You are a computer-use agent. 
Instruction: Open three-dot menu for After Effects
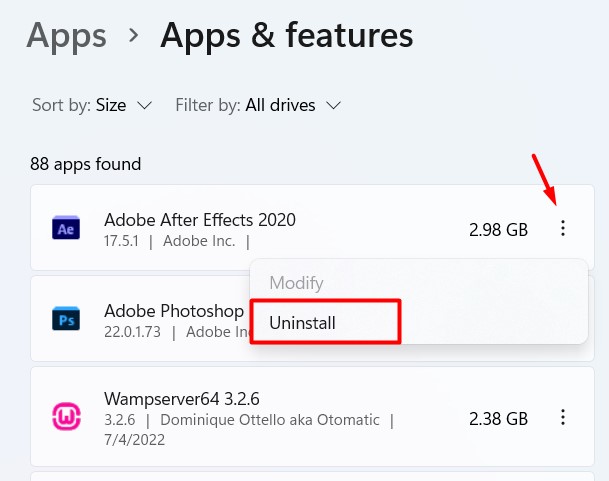[563, 229]
